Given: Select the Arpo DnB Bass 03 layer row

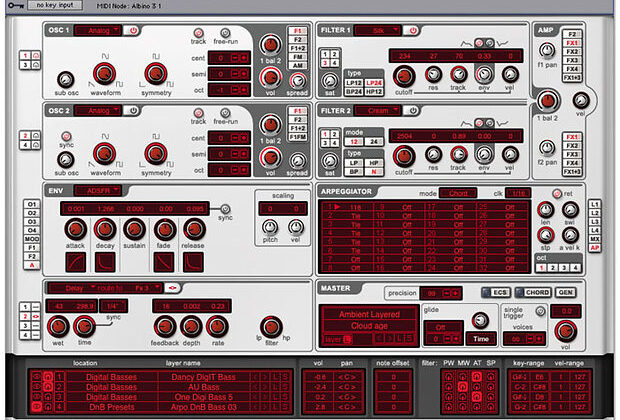Looking at the screenshot, I should click(x=160, y=407).
